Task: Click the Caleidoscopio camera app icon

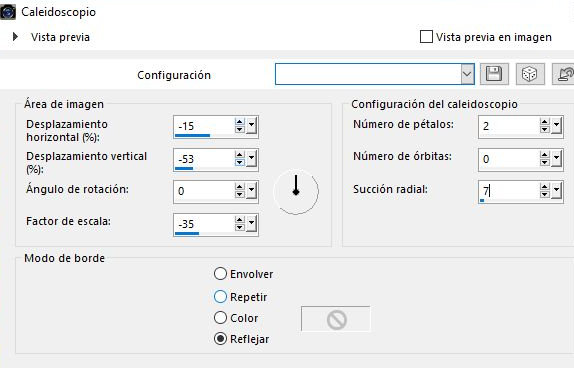Action: pos(8,11)
